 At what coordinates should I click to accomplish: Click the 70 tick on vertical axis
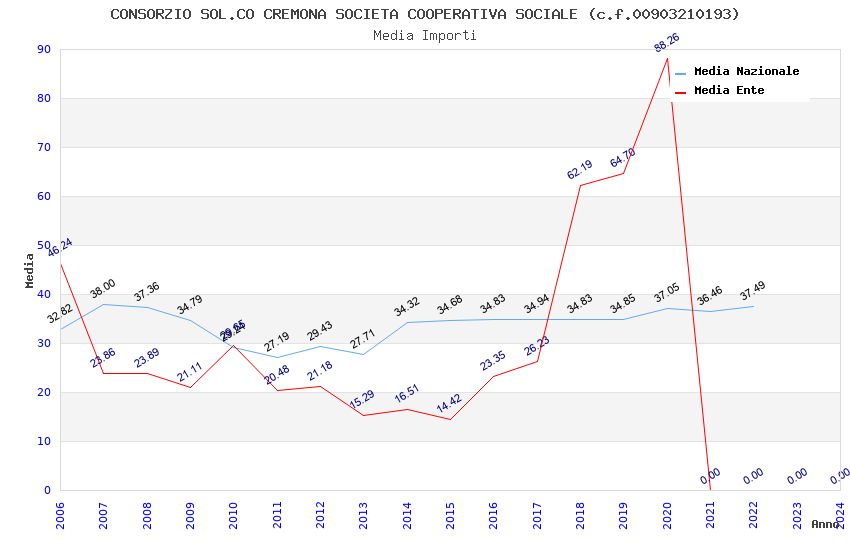(x=44, y=147)
